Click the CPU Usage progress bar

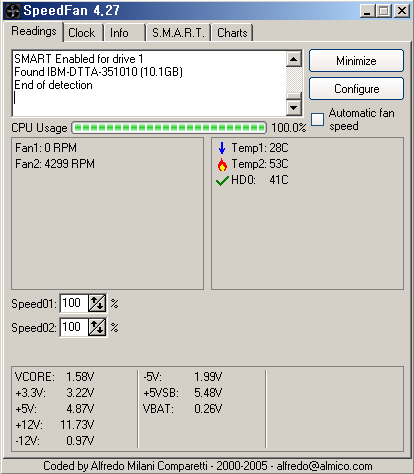coord(169,128)
